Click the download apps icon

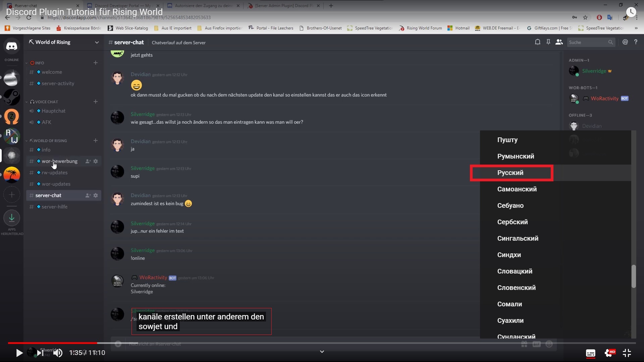pyautogui.click(x=12, y=218)
